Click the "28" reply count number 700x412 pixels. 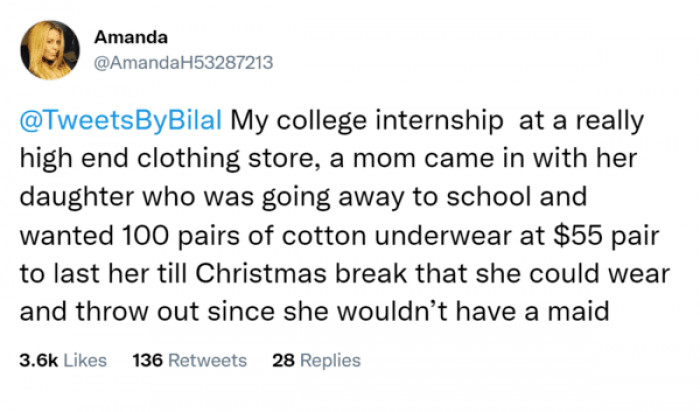coord(282,360)
